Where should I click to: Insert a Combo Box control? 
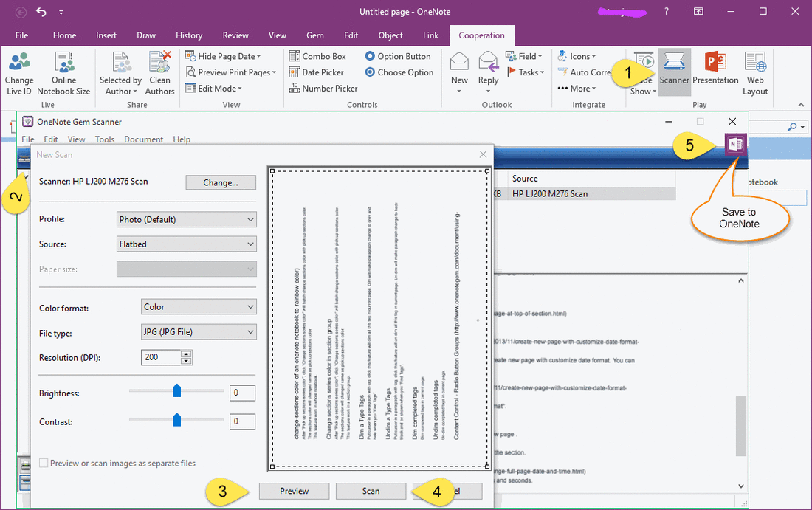point(317,56)
